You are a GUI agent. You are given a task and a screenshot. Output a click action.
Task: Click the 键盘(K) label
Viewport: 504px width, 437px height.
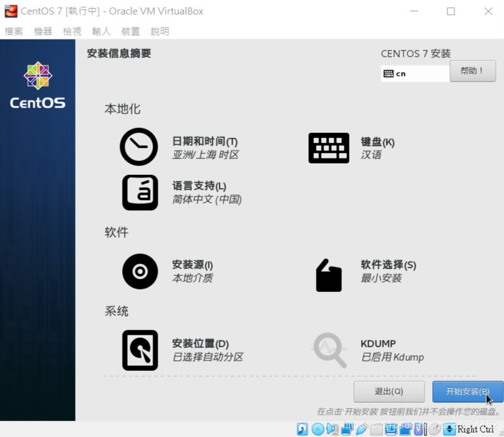[378, 142]
